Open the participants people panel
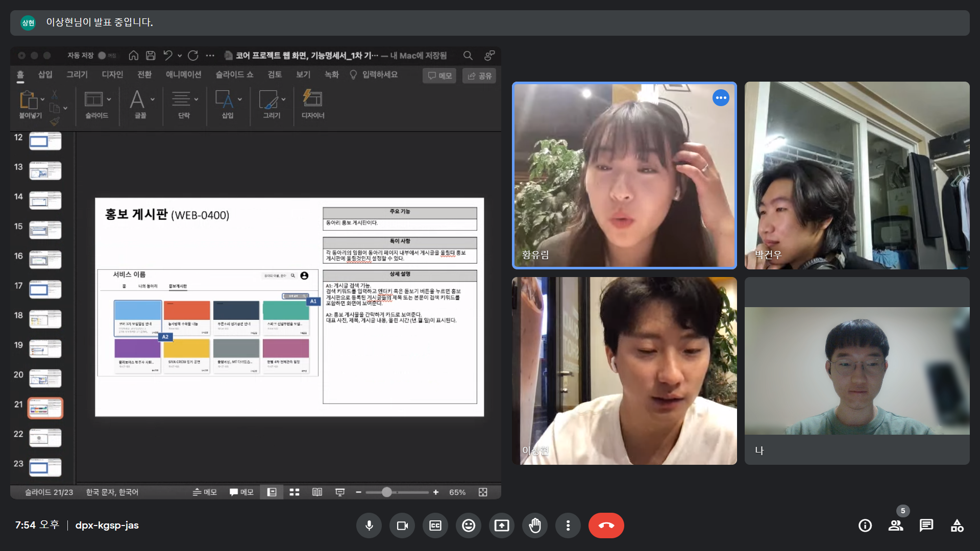The image size is (980, 551). 895,525
